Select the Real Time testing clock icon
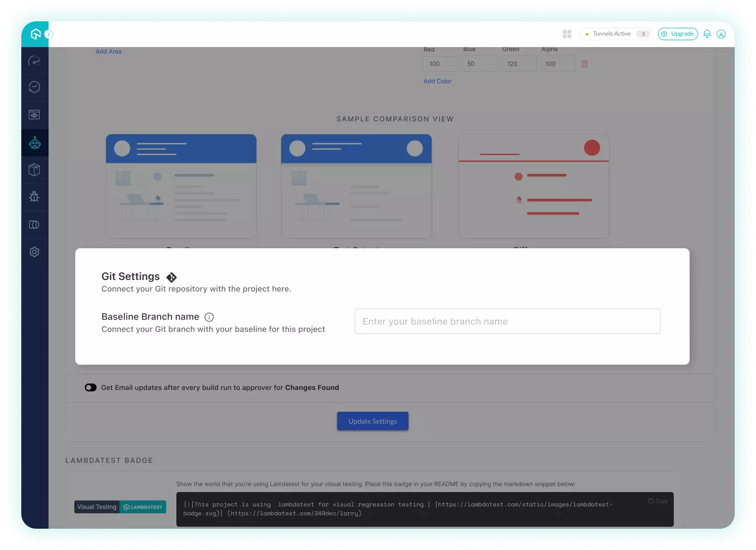The height and width of the screenshot is (550, 756). click(34, 87)
